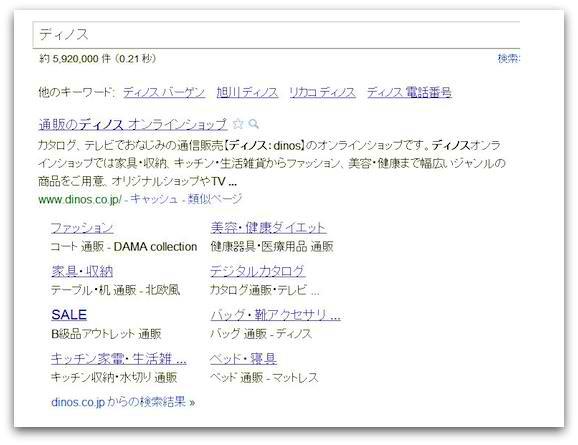Screen dimensions: 578x445
Task: Open the キッチン家電・生活雑 sitelink
Action: coord(119,358)
